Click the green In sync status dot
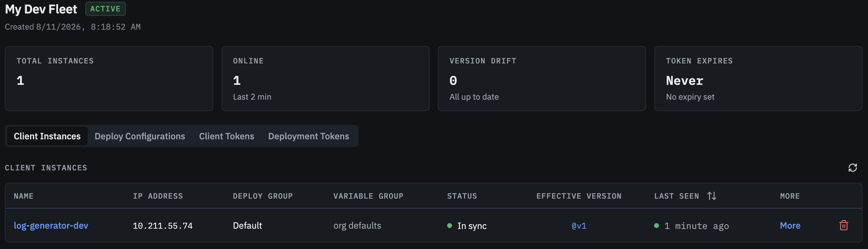The image size is (868, 249). click(x=449, y=226)
